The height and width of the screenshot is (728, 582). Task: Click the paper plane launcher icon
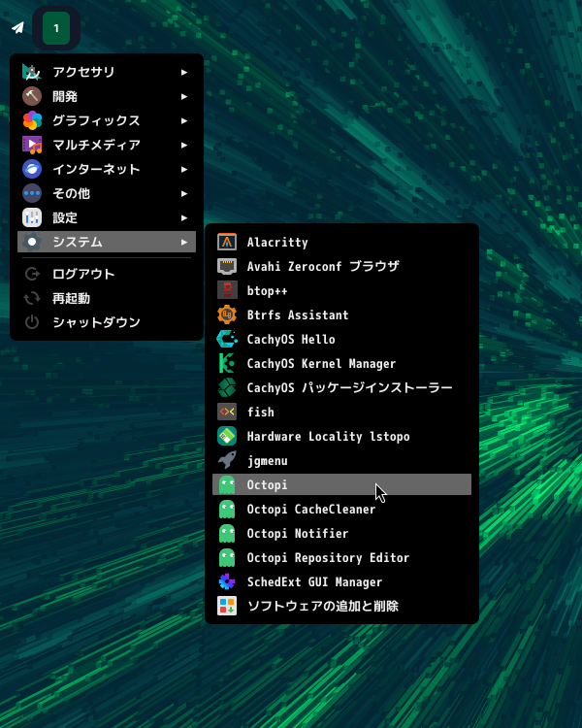[18, 28]
